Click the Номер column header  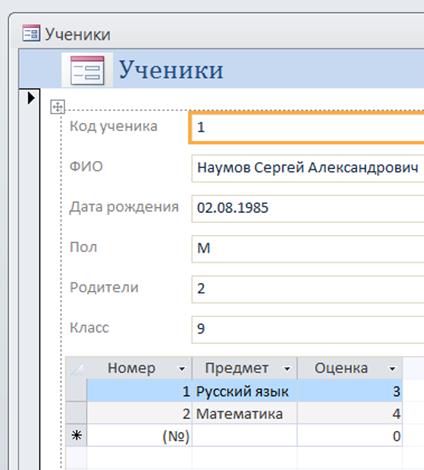coord(139,368)
